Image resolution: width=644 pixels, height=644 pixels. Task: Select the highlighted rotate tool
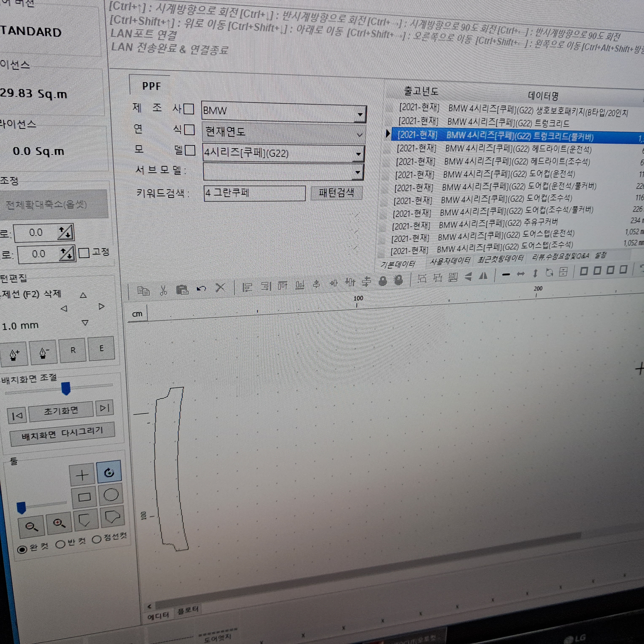pos(109,472)
